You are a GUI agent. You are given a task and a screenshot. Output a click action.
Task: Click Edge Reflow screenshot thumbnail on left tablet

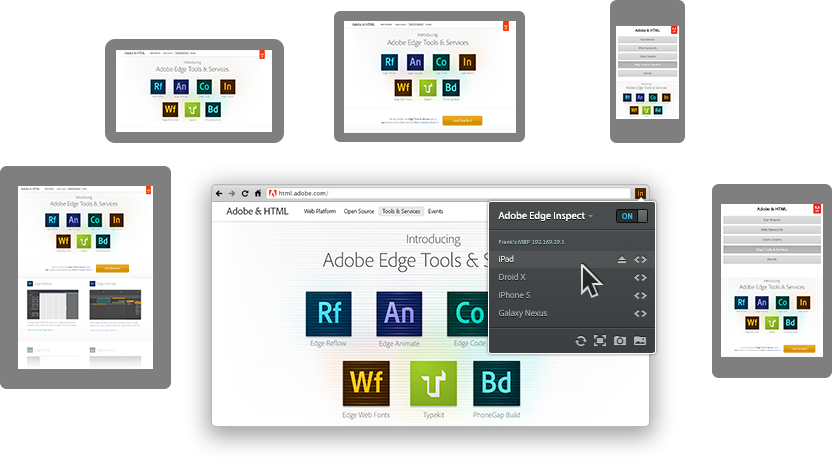click(x=53, y=304)
